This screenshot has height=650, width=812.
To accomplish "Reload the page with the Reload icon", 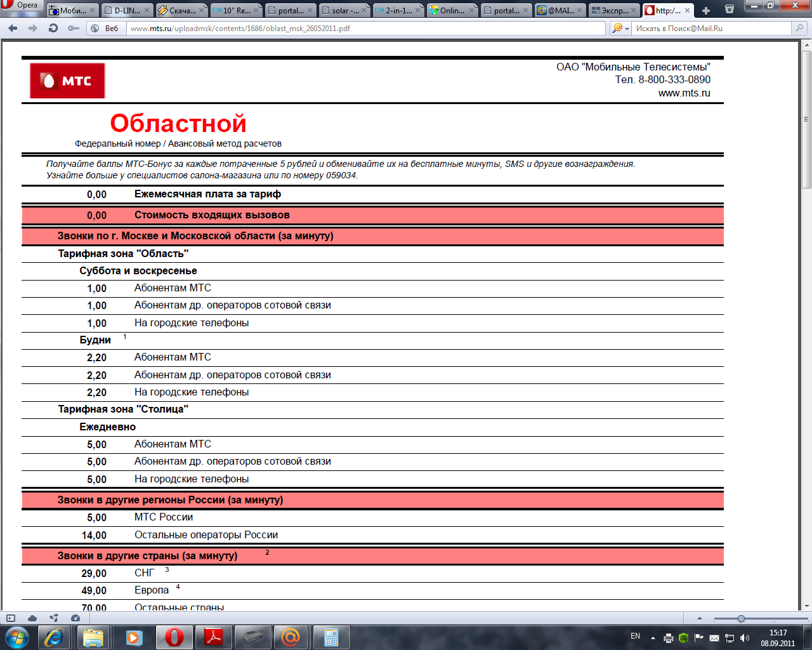I will 53,29.
